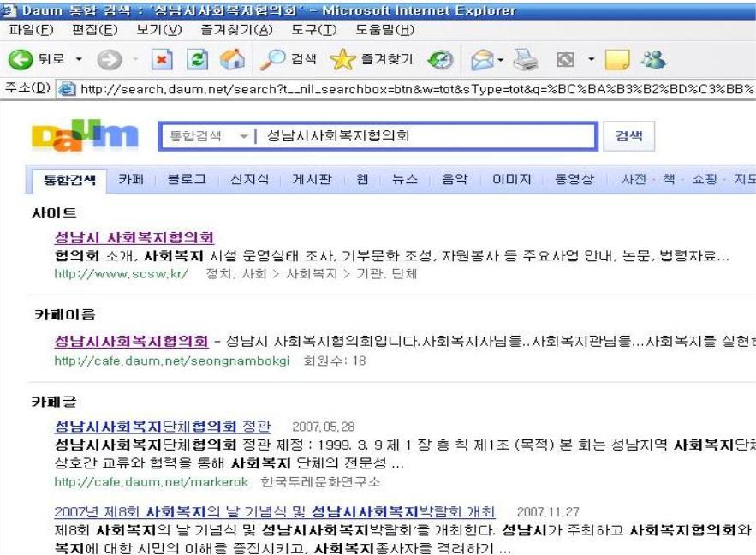Expand the Mail dropdown arrow

click(x=501, y=60)
